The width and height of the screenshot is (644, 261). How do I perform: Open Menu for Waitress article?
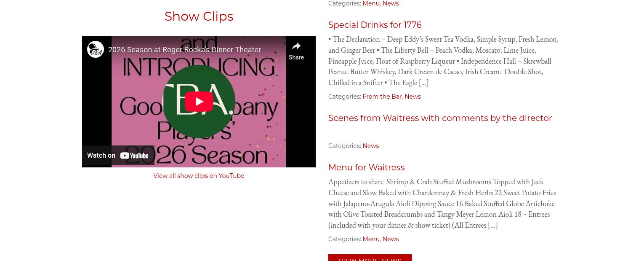pyautogui.click(x=366, y=167)
